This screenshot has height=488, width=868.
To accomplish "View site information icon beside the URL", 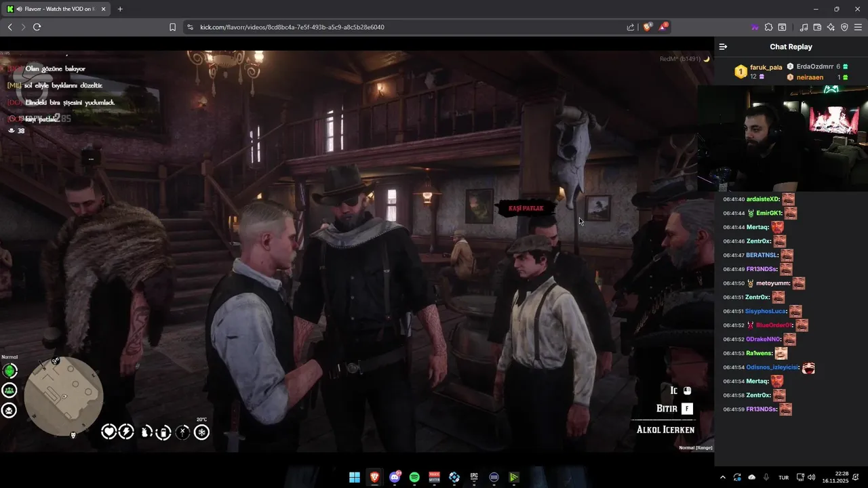I will (x=190, y=27).
